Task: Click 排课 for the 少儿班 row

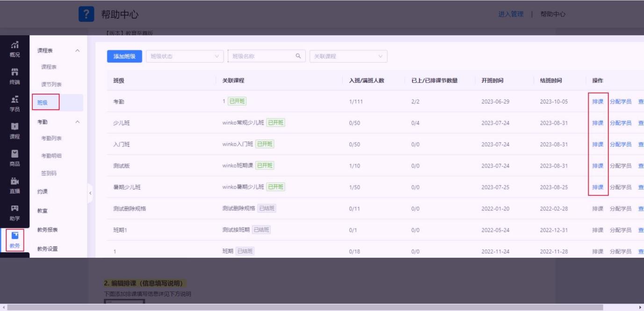Action: click(x=597, y=123)
